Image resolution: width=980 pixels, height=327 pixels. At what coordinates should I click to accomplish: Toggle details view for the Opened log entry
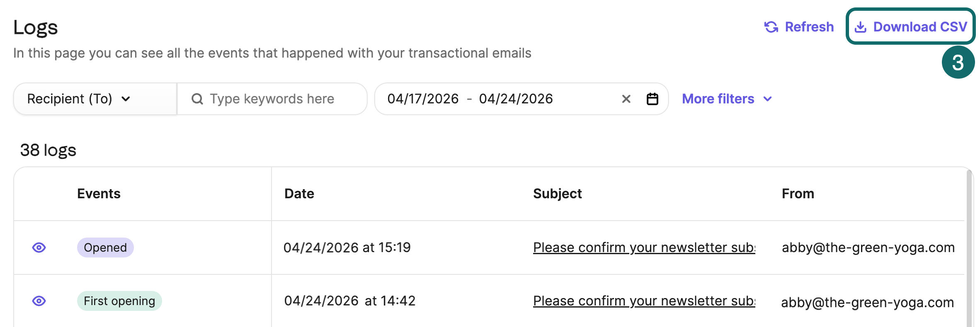[x=39, y=248]
